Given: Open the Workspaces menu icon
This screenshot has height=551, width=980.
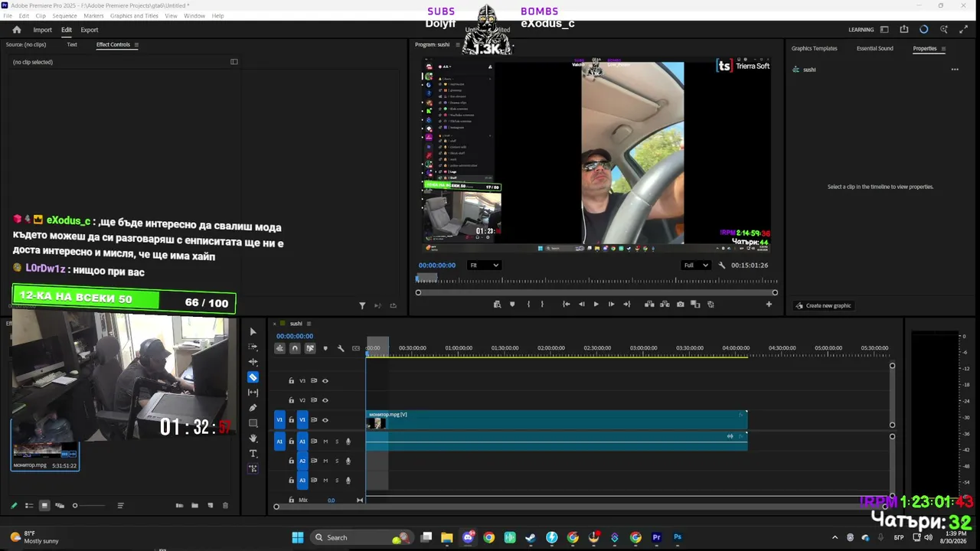Looking at the screenshot, I should [x=884, y=30].
